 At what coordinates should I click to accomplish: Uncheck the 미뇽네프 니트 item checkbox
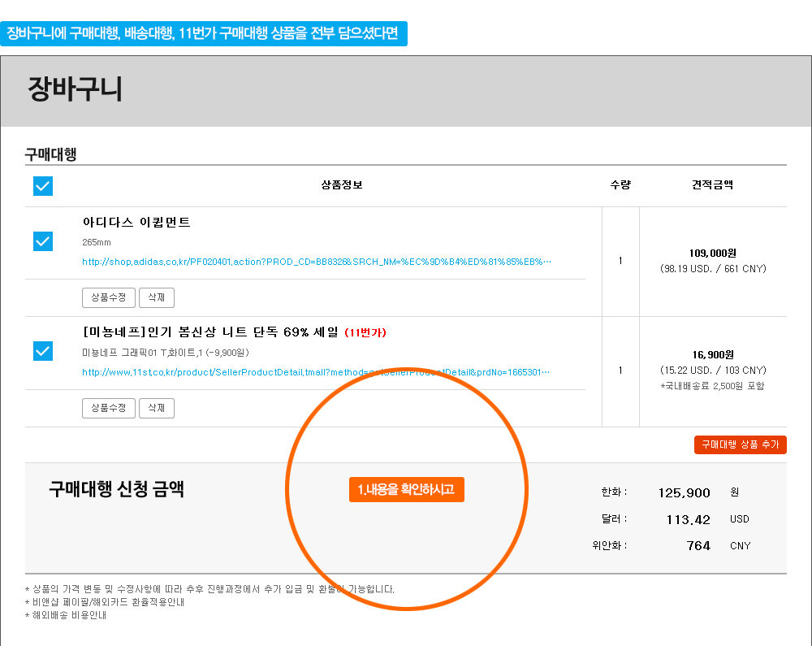pos(43,350)
